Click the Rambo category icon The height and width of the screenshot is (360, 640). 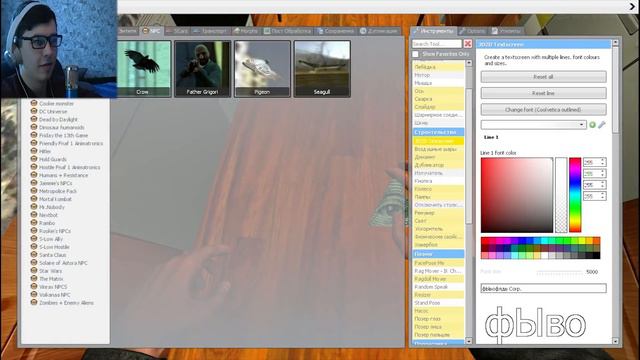pos(34,222)
